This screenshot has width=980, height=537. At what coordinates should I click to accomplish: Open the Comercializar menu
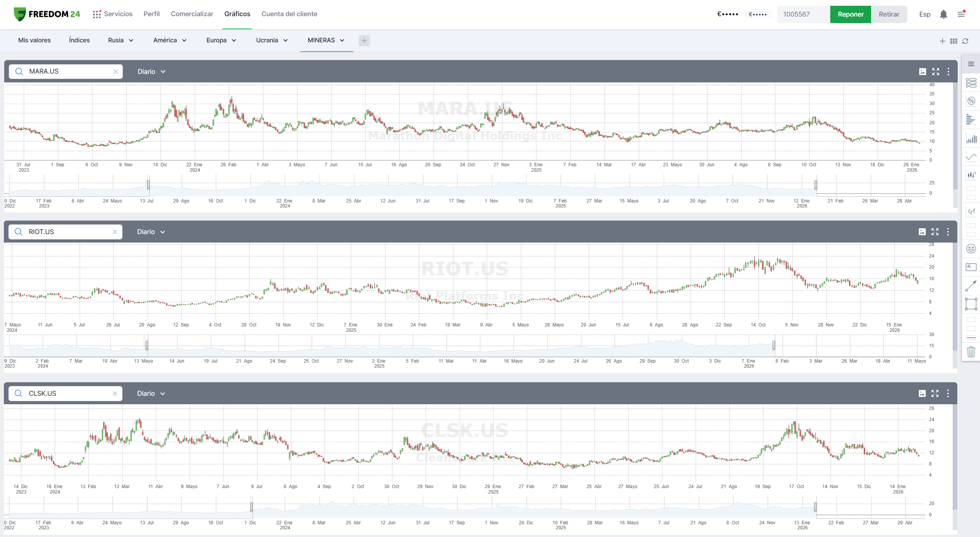tap(192, 14)
